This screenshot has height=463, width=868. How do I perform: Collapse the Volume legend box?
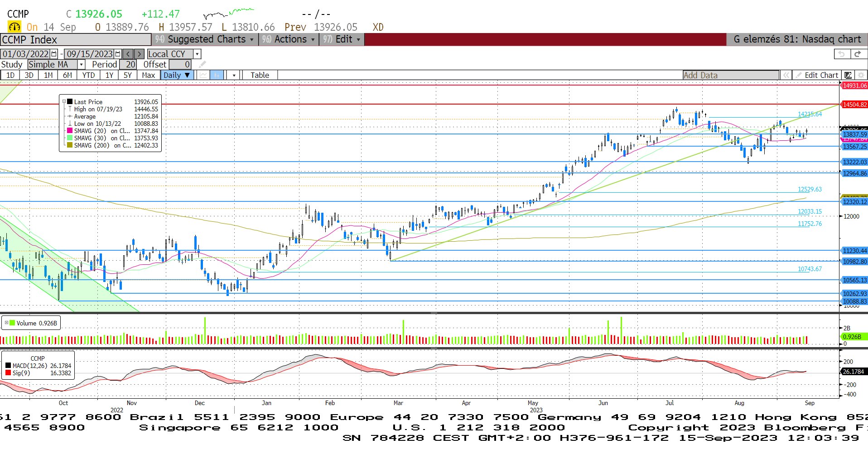[6, 323]
